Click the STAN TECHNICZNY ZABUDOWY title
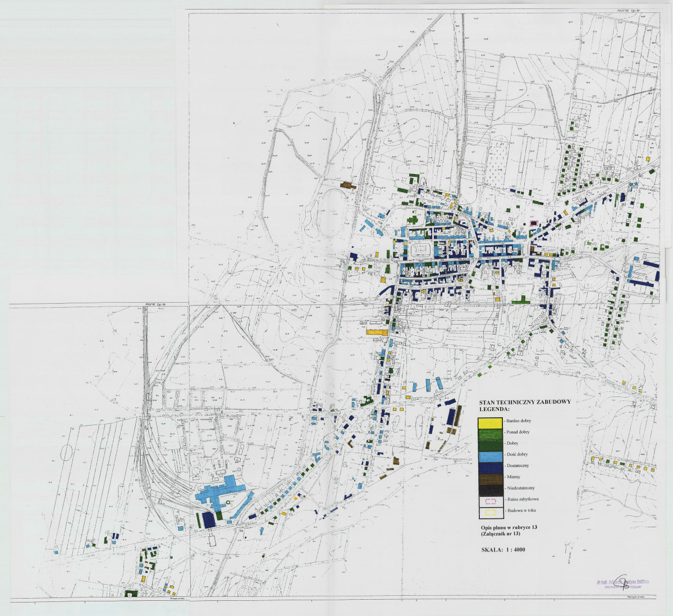 click(524, 402)
